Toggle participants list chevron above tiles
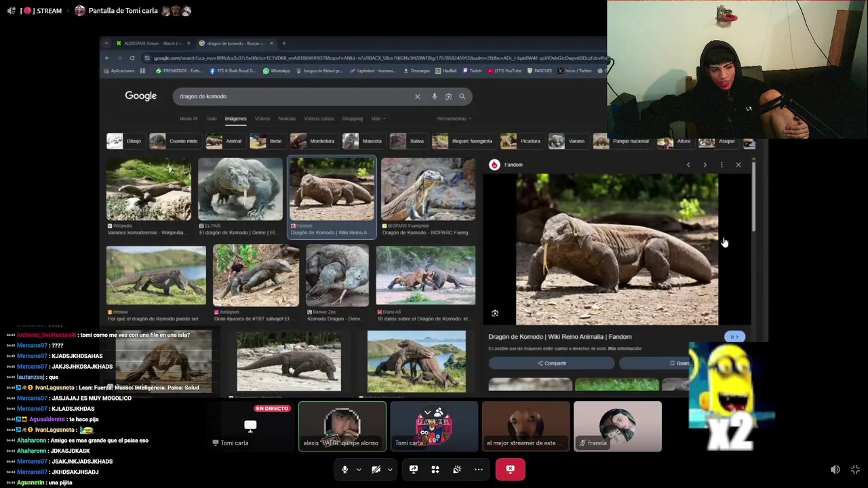Screen dimensions: 868x488 tap(427, 412)
